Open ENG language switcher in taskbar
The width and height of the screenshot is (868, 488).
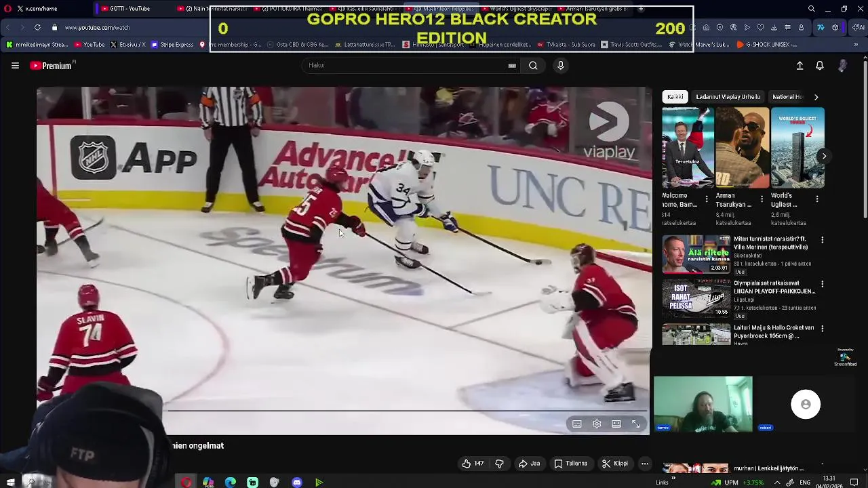click(x=805, y=483)
